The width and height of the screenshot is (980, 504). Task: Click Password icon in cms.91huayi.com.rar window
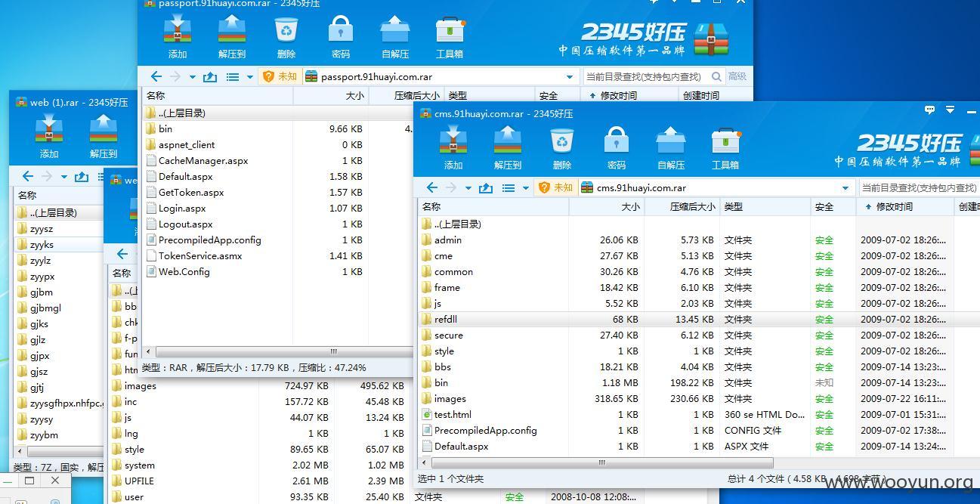(617, 142)
